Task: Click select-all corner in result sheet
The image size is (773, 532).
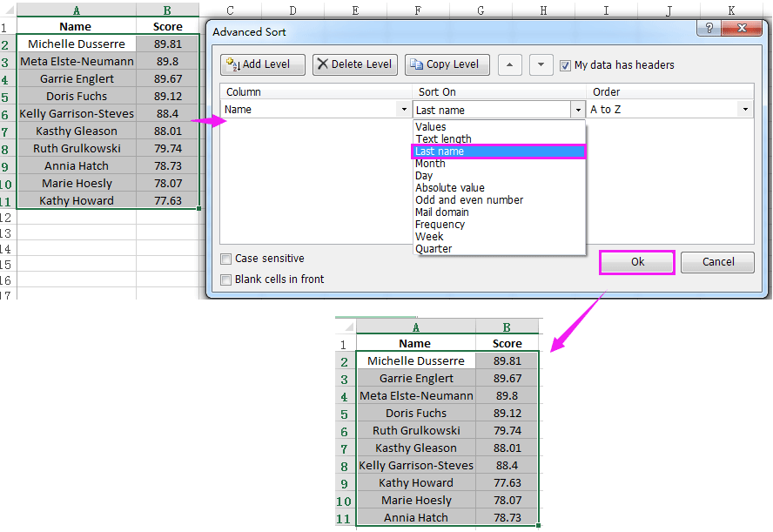Action: tap(346, 327)
